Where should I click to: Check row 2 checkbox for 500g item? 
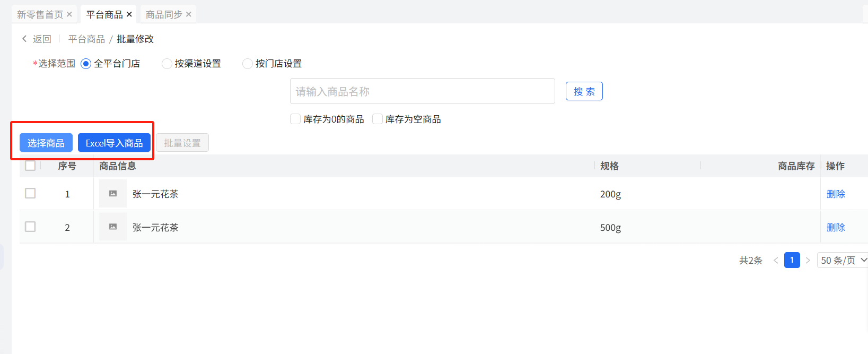pos(30,227)
